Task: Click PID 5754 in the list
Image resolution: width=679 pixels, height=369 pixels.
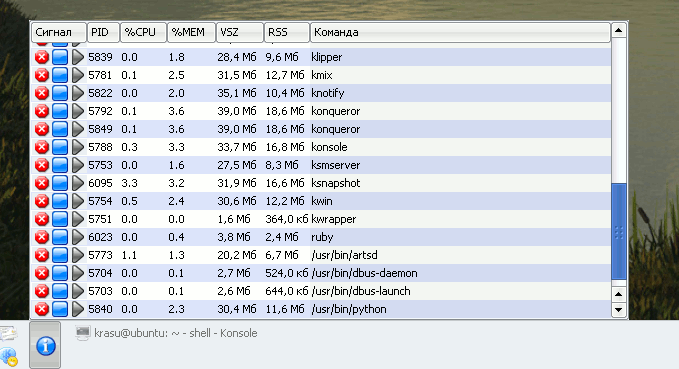Action: coord(100,201)
